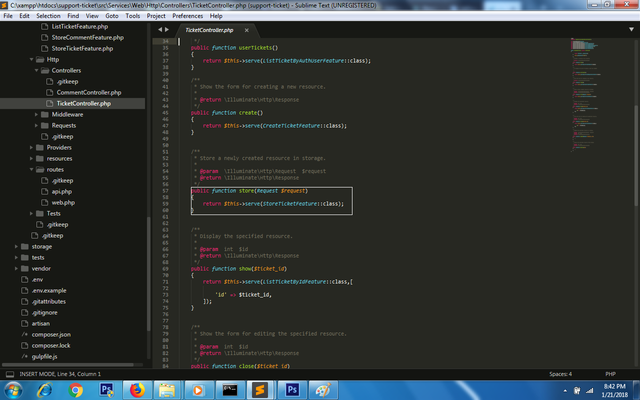Open Firefox from the taskbar

tap(137, 390)
